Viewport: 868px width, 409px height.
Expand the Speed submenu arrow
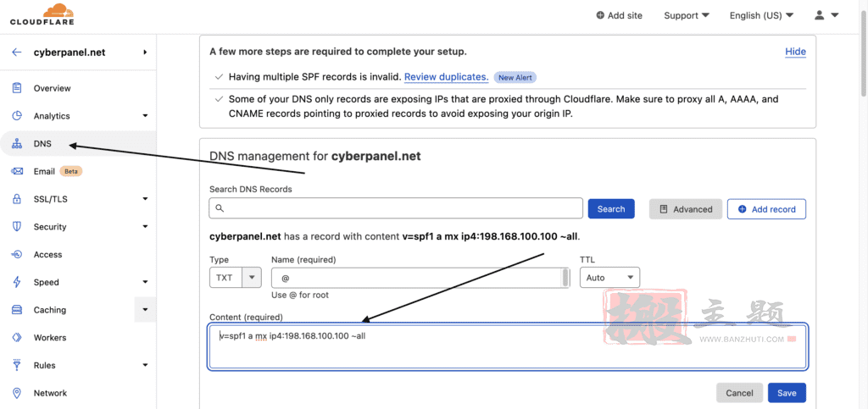[x=145, y=282]
